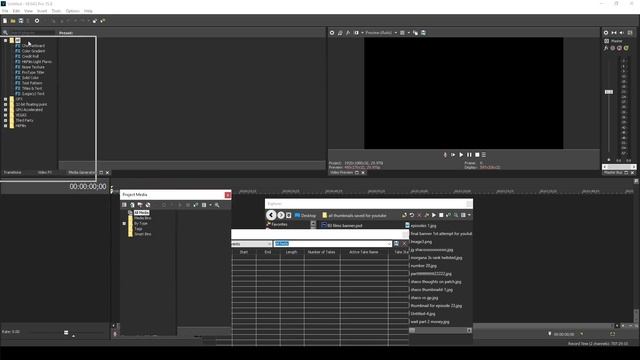The width and height of the screenshot is (640, 360).
Task: Click the search plug-ins field
Action: 32,33
